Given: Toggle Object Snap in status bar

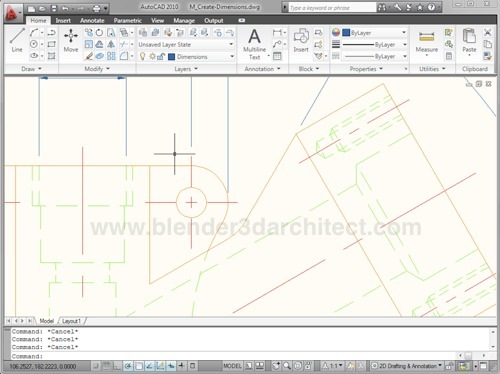Looking at the screenshot, I should [139, 366].
